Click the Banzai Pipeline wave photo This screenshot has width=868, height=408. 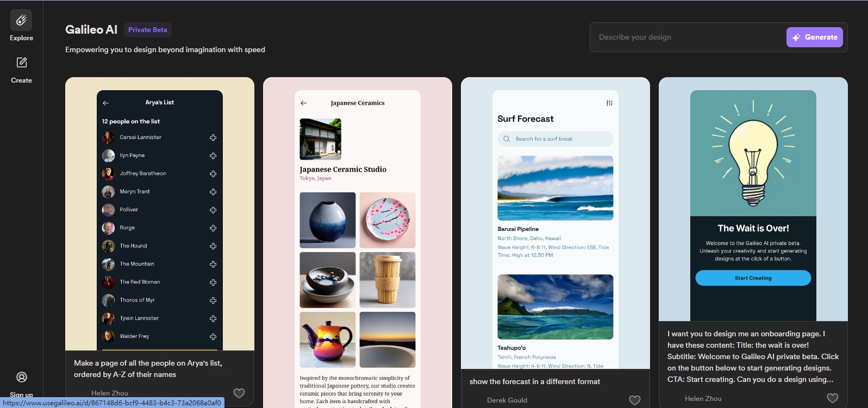(x=555, y=188)
